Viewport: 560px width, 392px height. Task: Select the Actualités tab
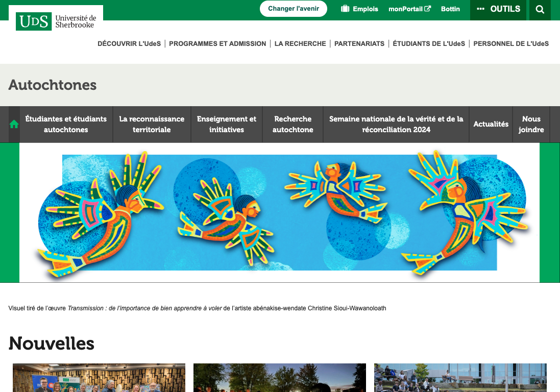coord(491,124)
